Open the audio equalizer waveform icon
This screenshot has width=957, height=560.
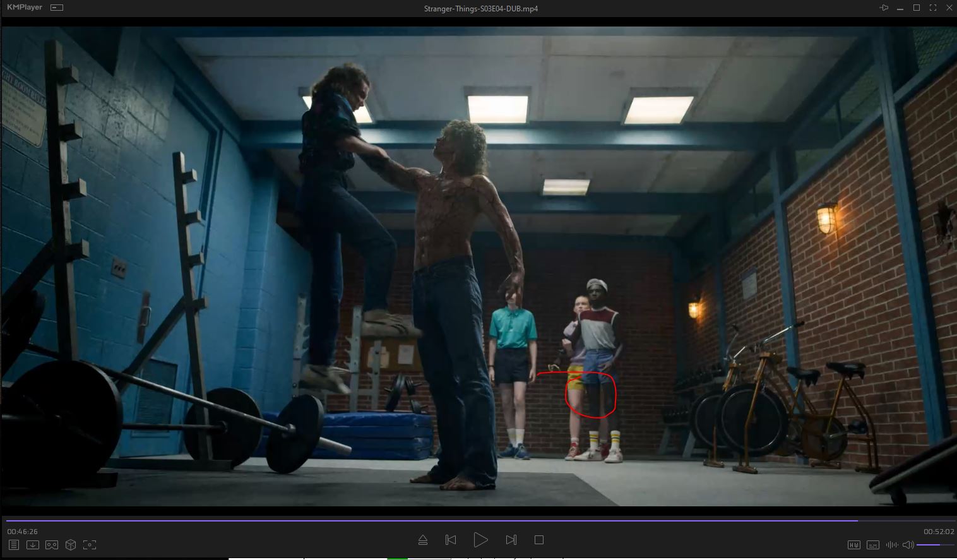[x=891, y=545]
